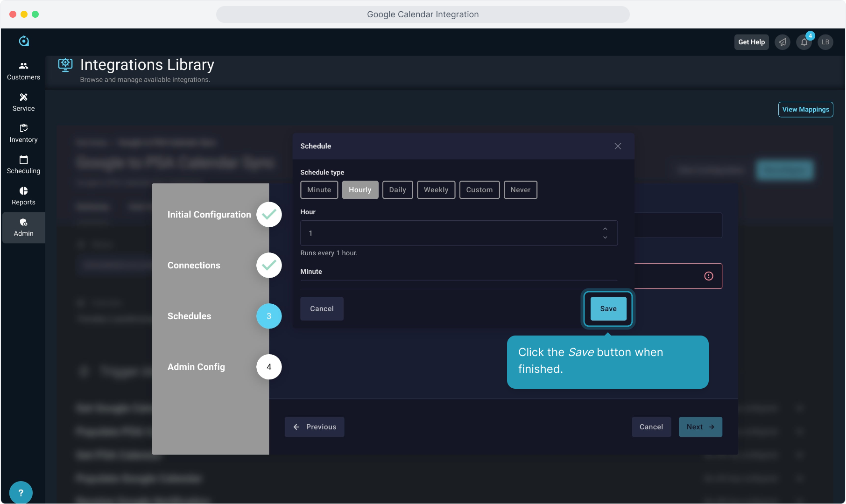This screenshot has width=846, height=504.
Task: Choose the Never schedule option
Action: click(x=520, y=190)
